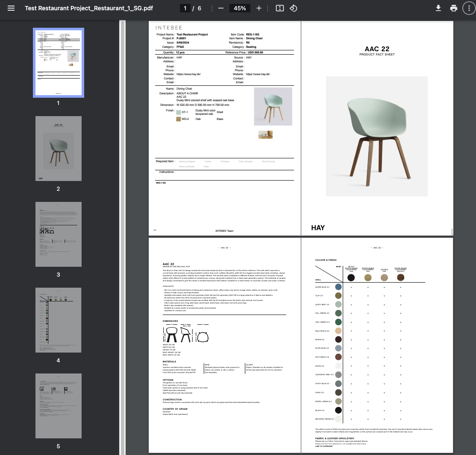Click the large mint chair photo on page 2
Screen dimensions: 476x455
pyautogui.click(x=377, y=136)
